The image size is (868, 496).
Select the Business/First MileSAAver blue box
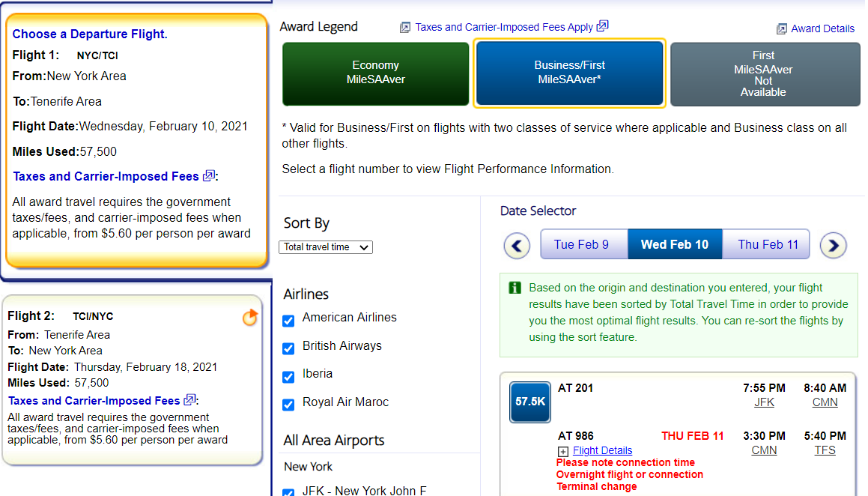point(569,73)
